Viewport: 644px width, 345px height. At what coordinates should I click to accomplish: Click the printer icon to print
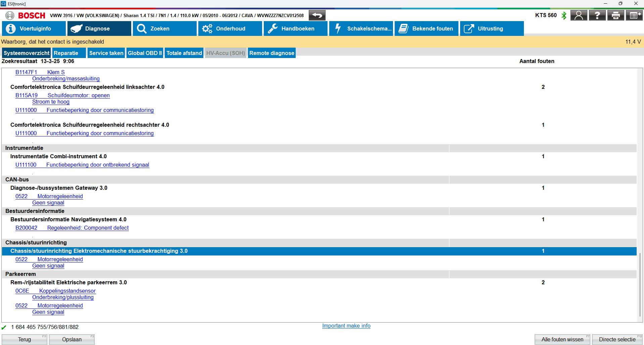coord(615,15)
